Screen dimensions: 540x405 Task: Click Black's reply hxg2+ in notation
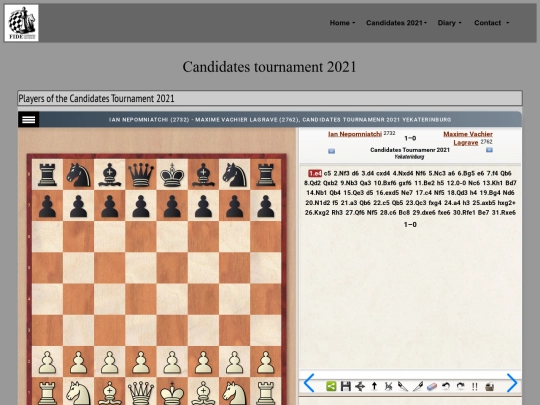(507, 203)
